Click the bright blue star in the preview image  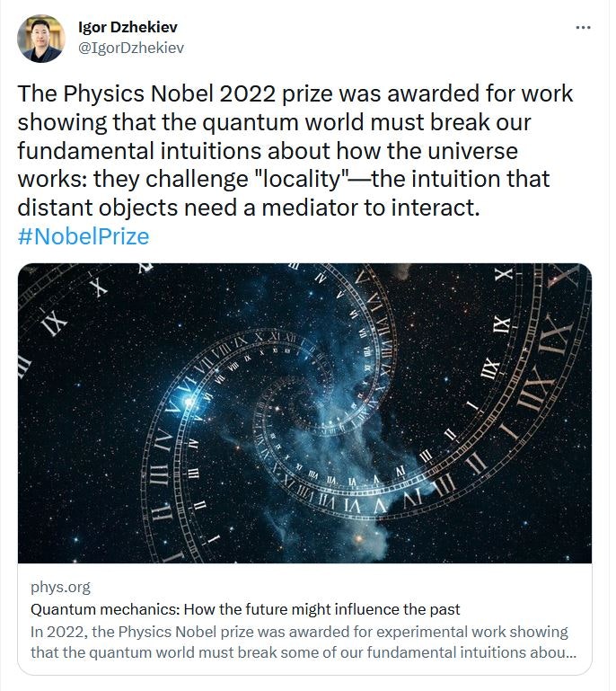(x=189, y=402)
